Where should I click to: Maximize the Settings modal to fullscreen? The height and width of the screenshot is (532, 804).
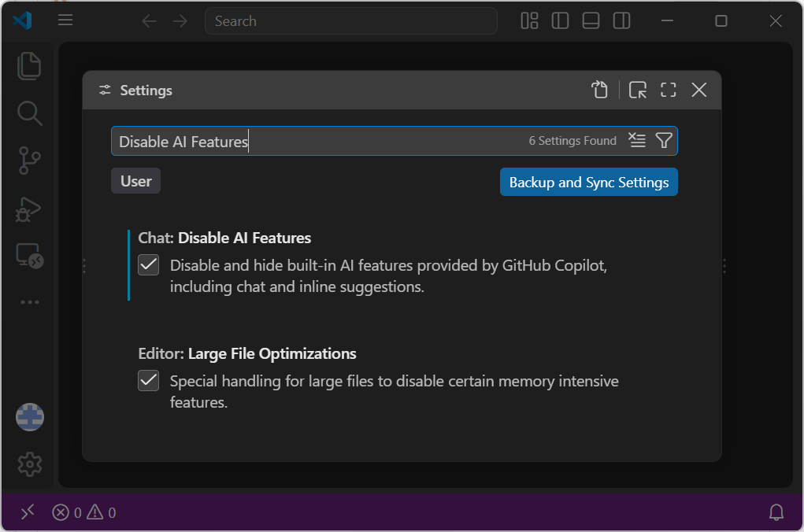coord(668,90)
